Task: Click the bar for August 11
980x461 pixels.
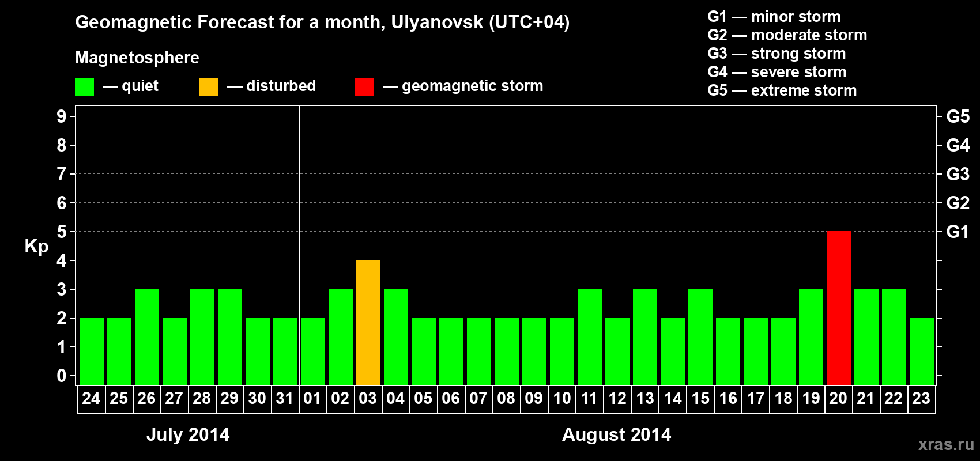Action: (x=590, y=337)
